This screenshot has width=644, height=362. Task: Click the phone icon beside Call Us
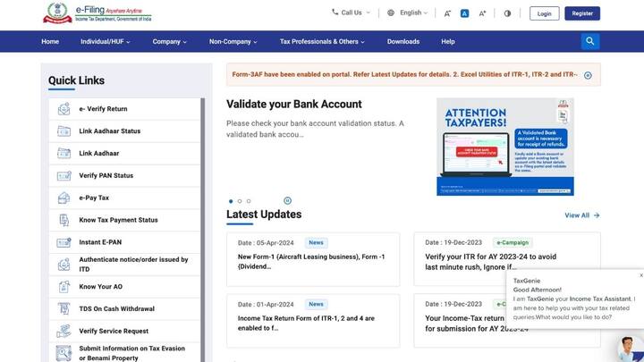(x=335, y=13)
